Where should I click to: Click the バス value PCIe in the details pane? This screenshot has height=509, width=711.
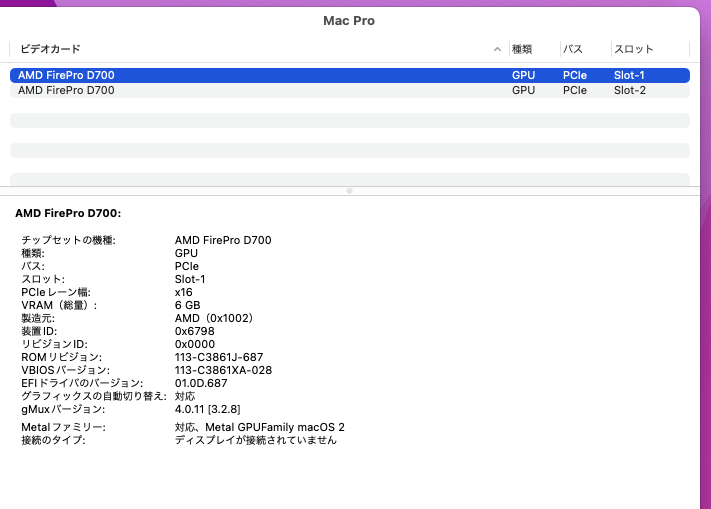[186, 266]
